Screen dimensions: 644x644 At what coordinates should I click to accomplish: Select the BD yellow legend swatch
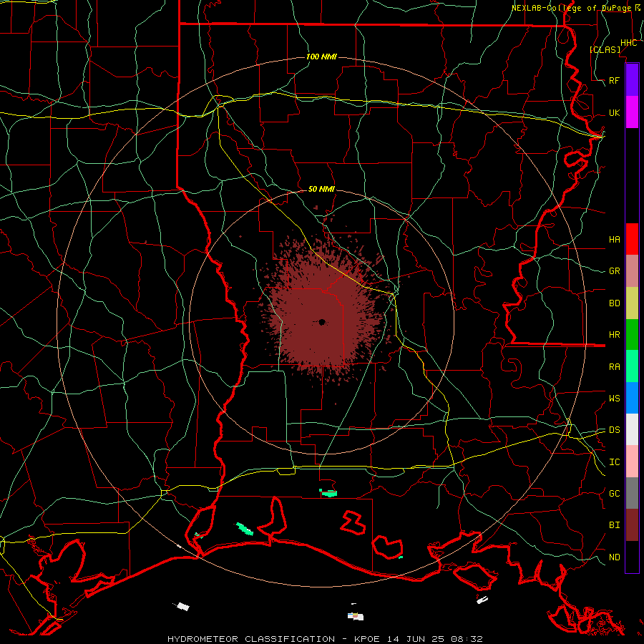(x=632, y=303)
